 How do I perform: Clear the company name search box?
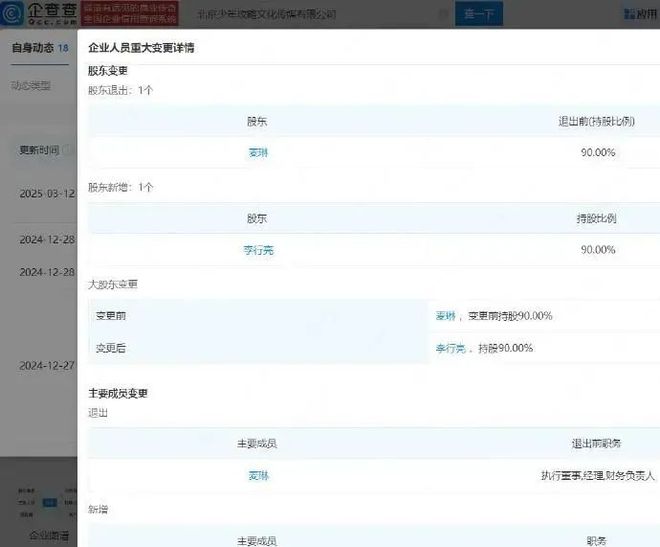[443, 14]
